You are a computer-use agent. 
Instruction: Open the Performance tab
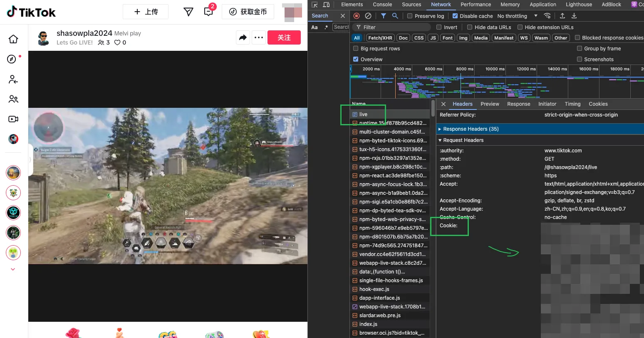coord(476,5)
